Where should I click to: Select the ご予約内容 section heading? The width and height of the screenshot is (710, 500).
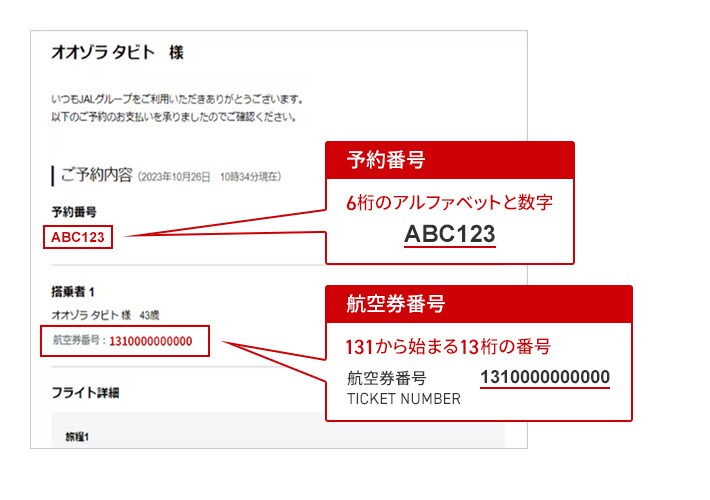pos(96,175)
